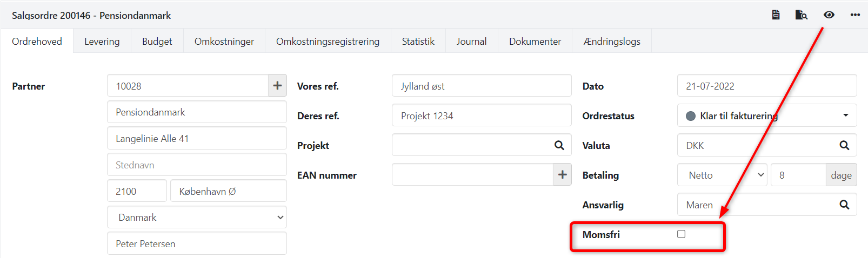
Task: Open the document search preview icon
Action: [801, 15]
